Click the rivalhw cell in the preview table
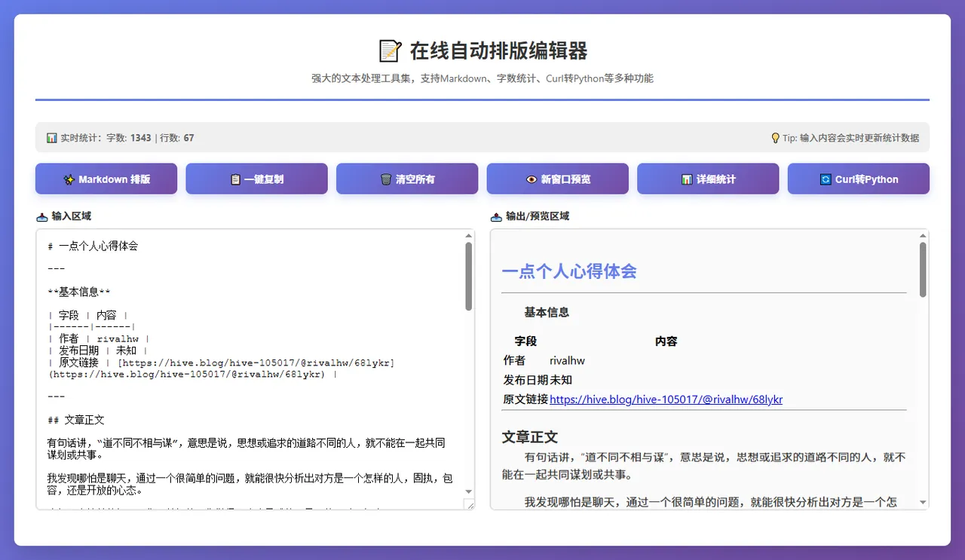Screen dimensions: 965x560 pyautogui.click(x=567, y=361)
